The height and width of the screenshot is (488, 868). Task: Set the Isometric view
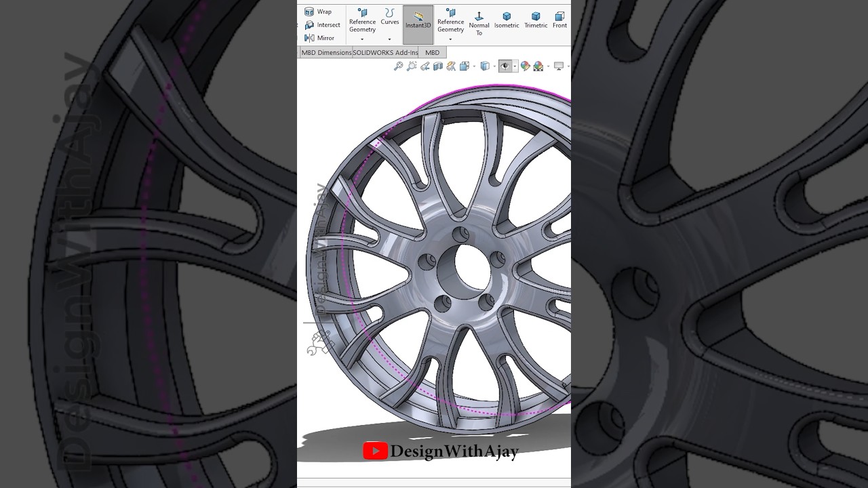507,20
